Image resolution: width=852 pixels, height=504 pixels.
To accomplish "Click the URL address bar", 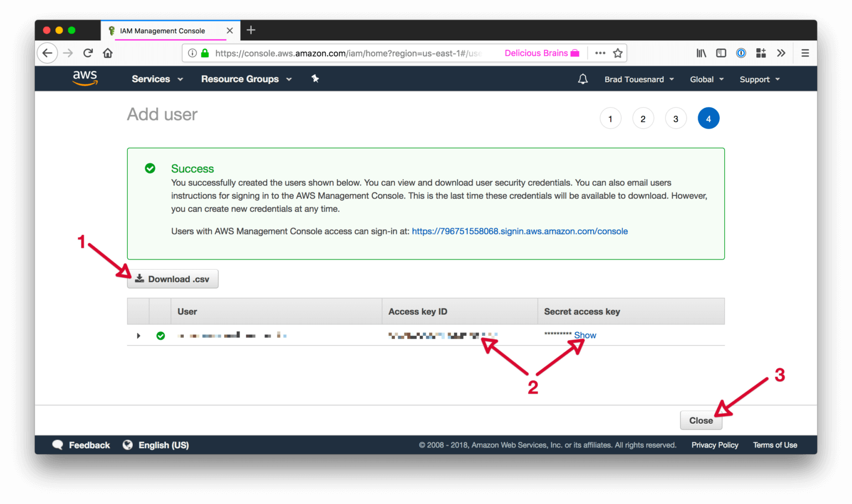I will 349,53.
